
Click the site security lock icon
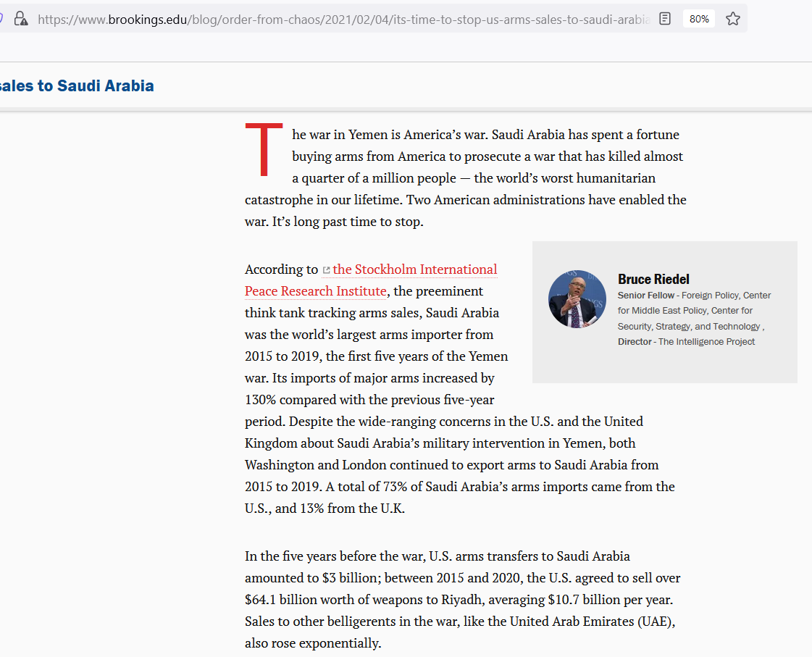click(21, 19)
